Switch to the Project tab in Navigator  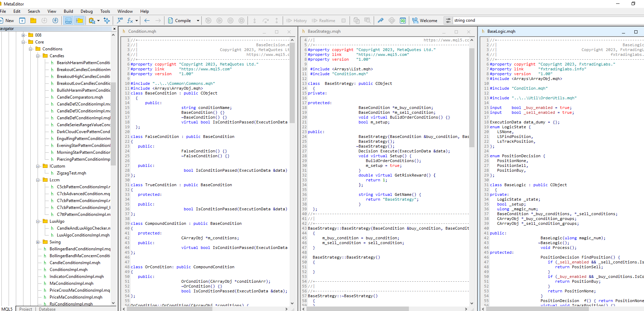pyautogui.click(x=26, y=309)
